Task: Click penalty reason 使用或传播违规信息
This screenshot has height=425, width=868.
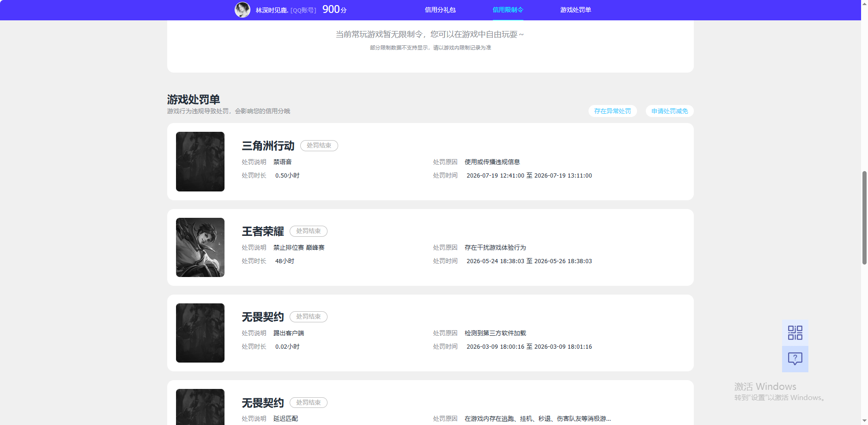Action: [x=492, y=162]
